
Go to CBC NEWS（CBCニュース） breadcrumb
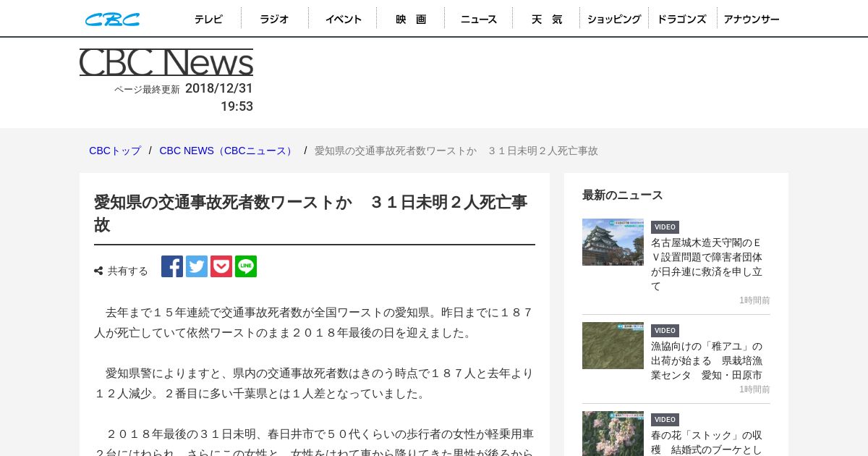point(228,151)
